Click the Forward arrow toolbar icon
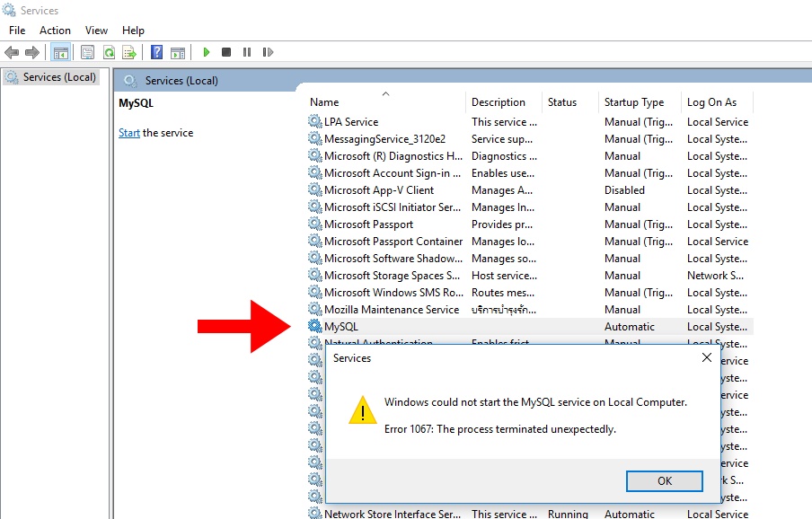 (x=32, y=52)
